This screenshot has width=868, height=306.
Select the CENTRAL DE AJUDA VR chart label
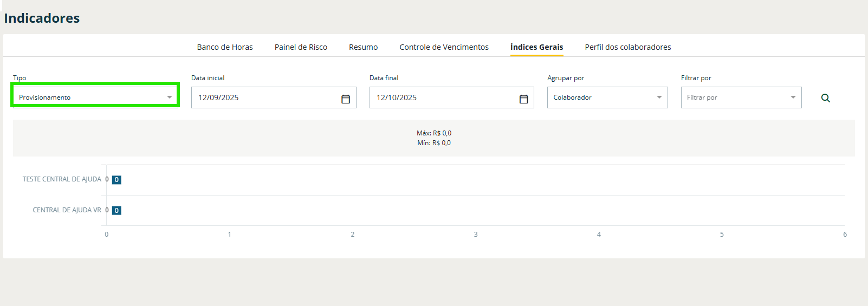point(67,210)
